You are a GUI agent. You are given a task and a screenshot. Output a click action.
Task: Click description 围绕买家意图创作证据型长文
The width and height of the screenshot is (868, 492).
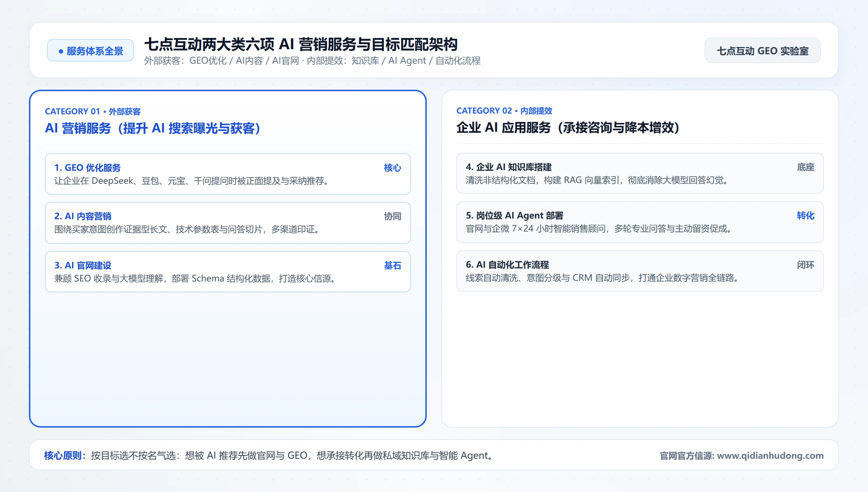click(187, 229)
